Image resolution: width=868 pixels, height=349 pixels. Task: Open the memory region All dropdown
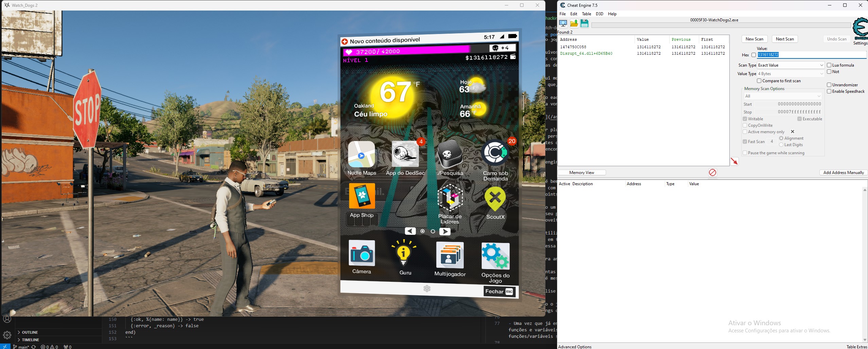782,96
